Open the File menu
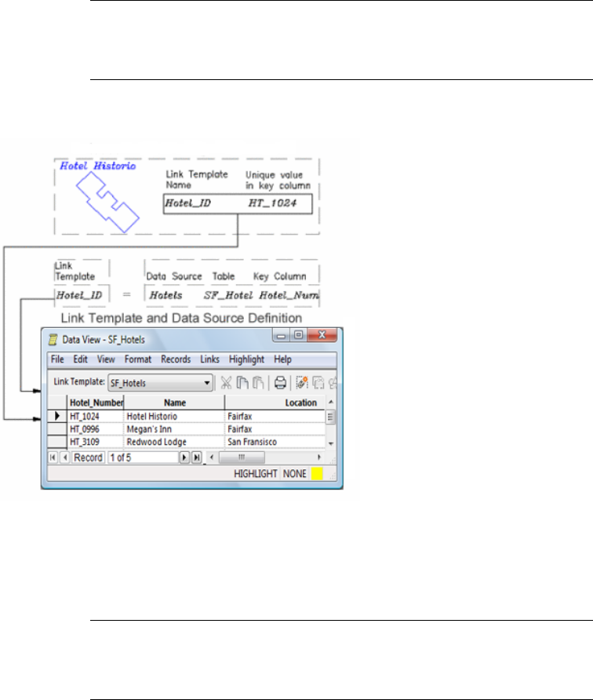The image size is (593, 700). pyautogui.click(x=57, y=359)
